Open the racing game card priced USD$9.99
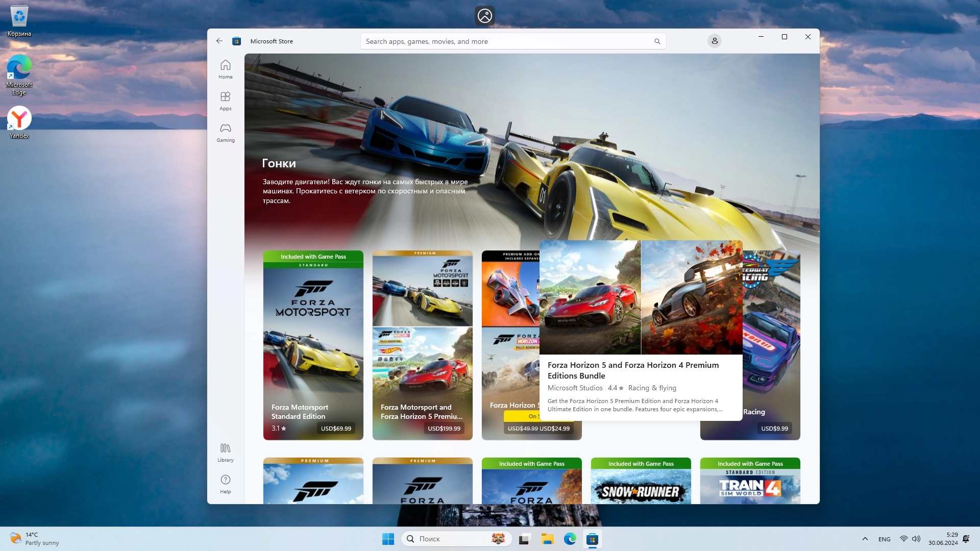 click(771, 357)
